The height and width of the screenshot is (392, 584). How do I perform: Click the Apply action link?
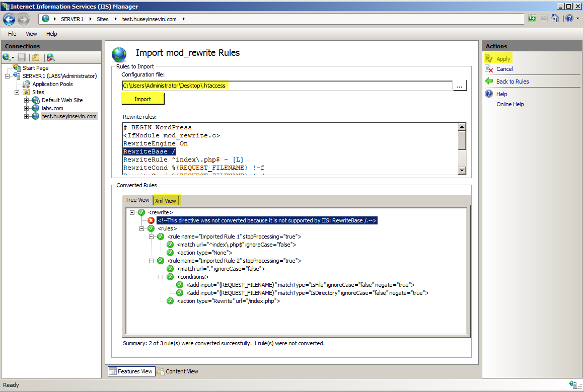[x=503, y=59]
